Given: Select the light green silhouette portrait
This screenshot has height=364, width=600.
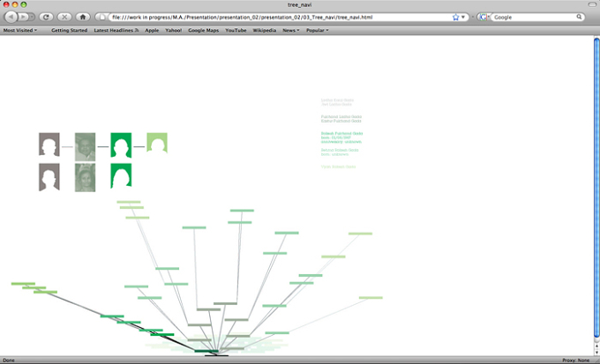Looking at the screenshot, I should click(157, 143).
